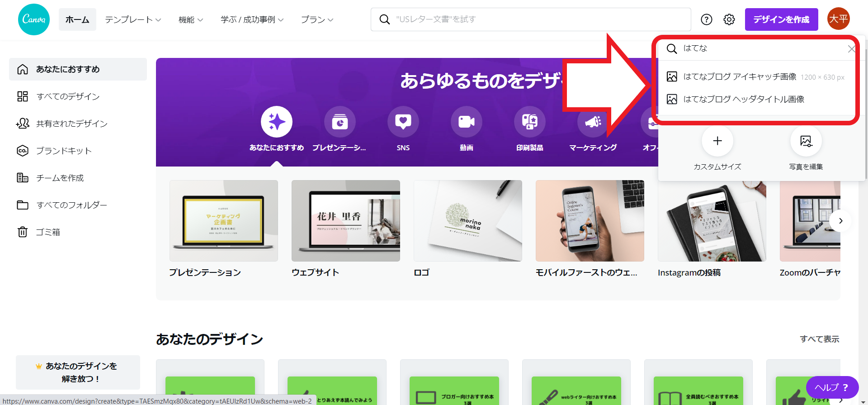Screen dimensions: 868x405
Task: Open the ブロガー向けおすすめ本 design thumbnail
Action: tap(454, 382)
